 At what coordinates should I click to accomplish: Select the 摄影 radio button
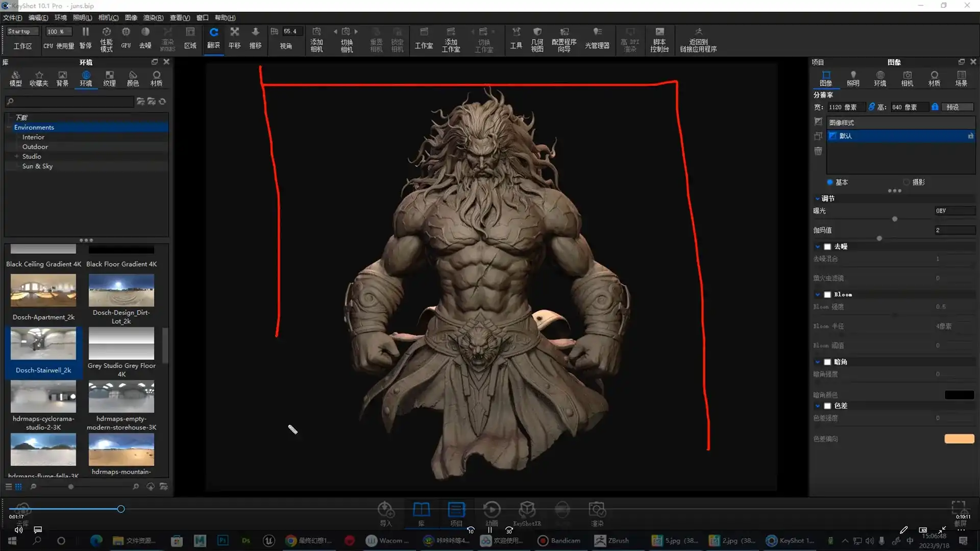[x=907, y=182]
